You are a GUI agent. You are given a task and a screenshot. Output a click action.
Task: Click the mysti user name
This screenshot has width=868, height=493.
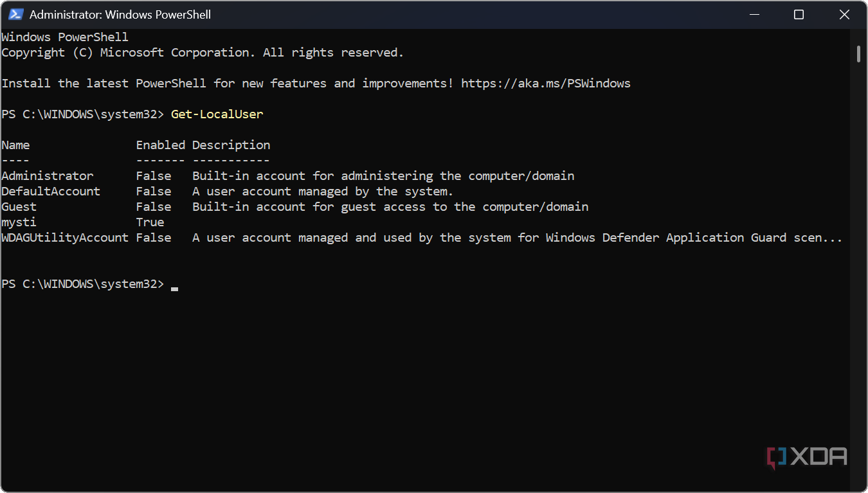(x=19, y=222)
